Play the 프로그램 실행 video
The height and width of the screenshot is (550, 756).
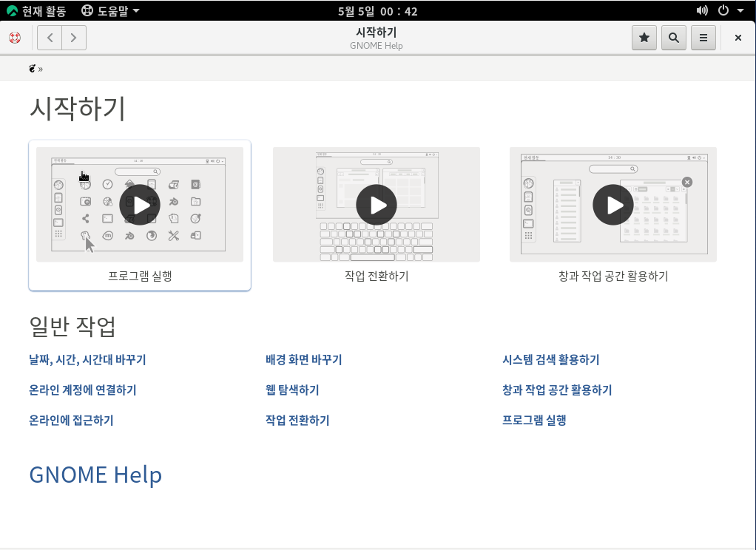(140, 205)
